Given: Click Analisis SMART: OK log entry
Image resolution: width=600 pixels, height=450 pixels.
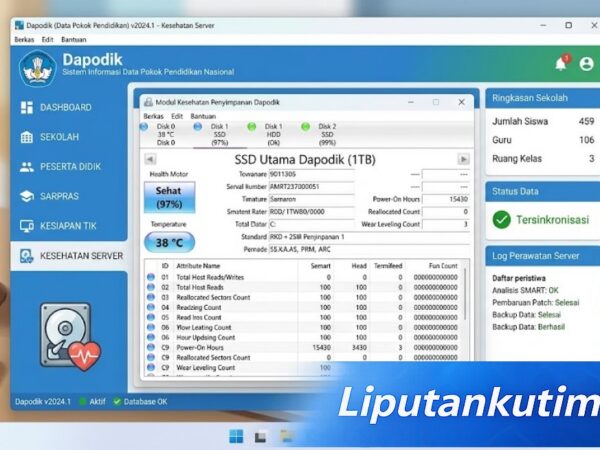Looking at the screenshot, I should (525, 290).
